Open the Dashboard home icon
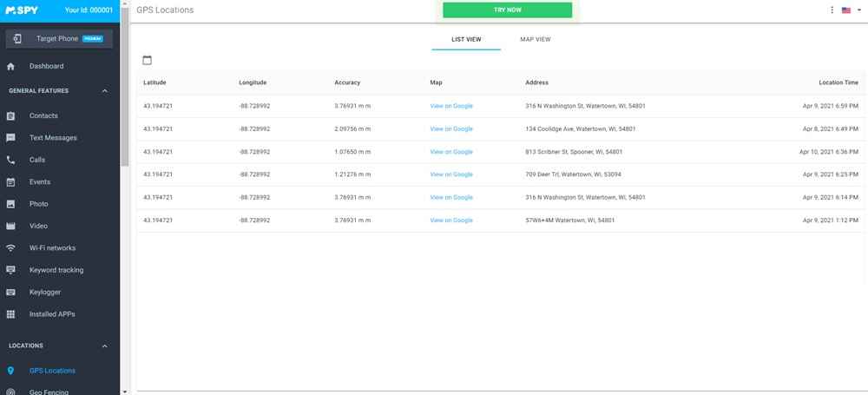The image size is (868, 395). [10, 66]
